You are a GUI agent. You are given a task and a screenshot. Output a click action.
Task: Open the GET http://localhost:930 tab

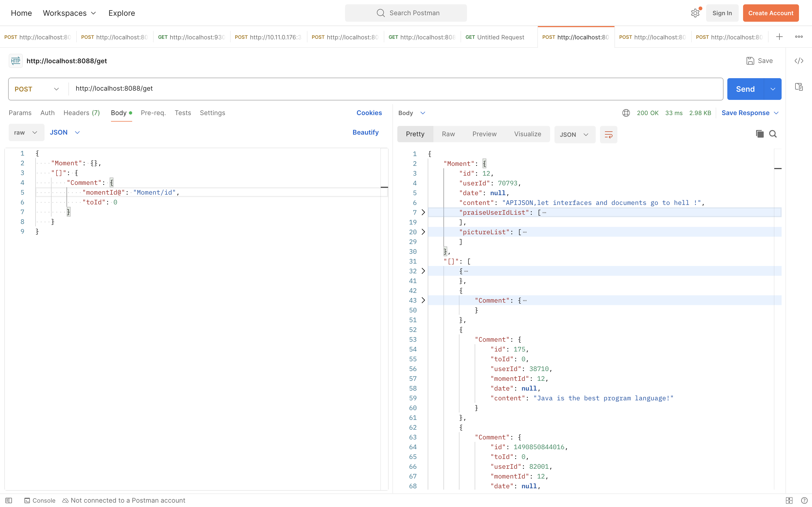192,37
